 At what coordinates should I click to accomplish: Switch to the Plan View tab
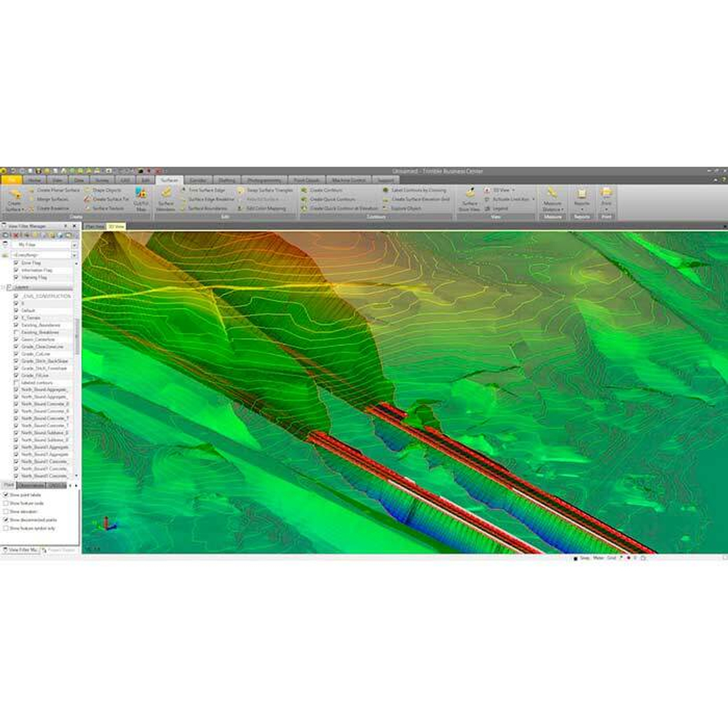point(94,226)
